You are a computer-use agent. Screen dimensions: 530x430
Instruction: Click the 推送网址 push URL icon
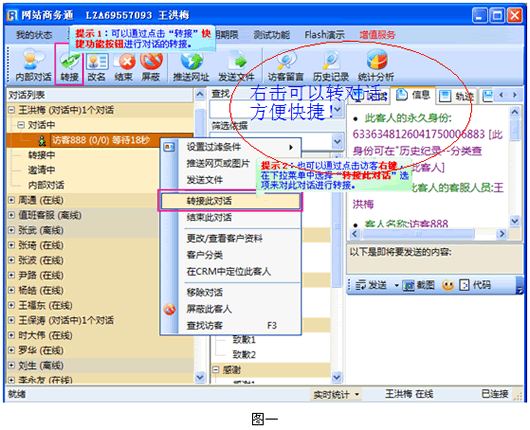(x=191, y=65)
